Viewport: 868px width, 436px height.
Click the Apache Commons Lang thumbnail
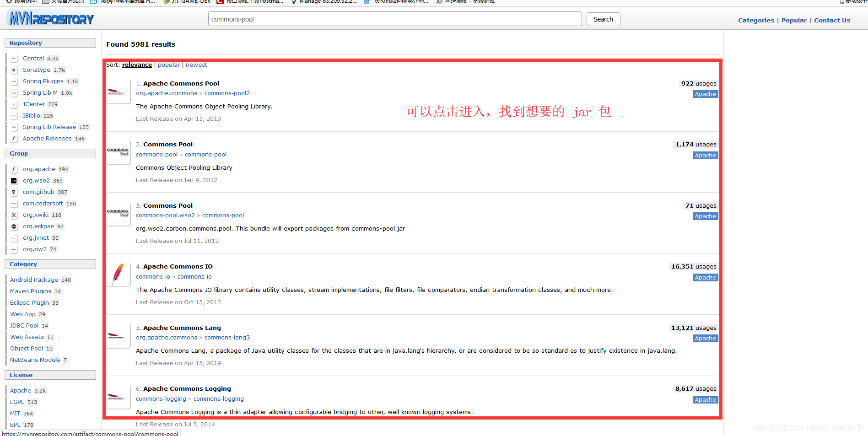118,336
